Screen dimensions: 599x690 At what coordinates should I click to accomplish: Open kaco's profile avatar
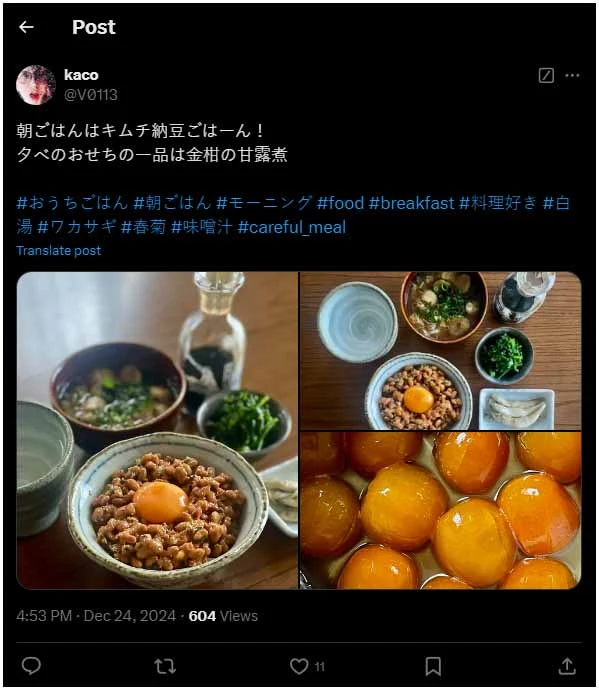click(36, 85)
